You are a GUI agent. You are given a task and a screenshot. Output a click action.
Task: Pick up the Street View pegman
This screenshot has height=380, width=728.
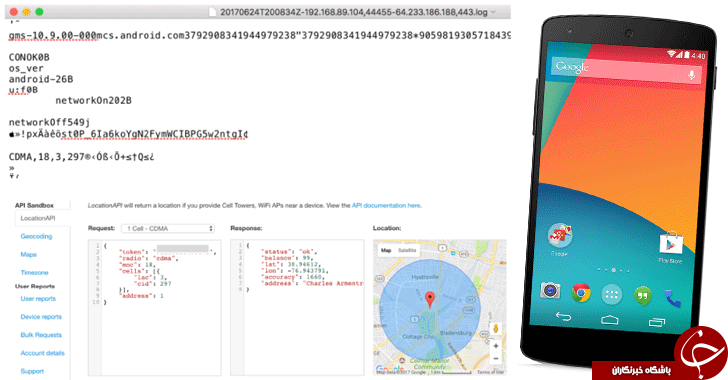pos(496,329)
